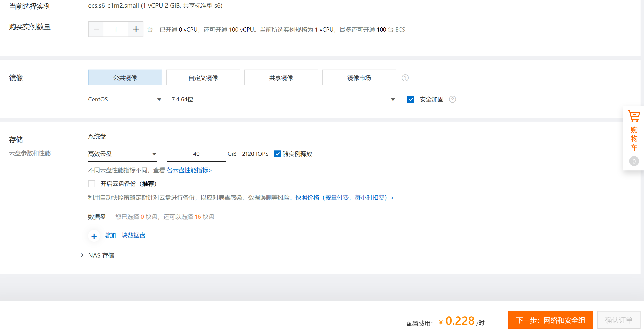
Task: Open the CentOS operating system dropdown
Action: (x=125, y=99)
